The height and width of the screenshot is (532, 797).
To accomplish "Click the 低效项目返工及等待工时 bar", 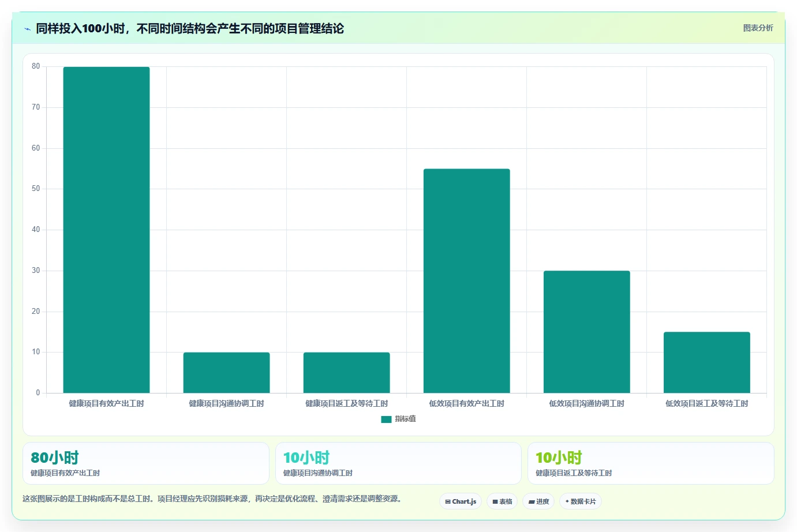I will [706, 362].
